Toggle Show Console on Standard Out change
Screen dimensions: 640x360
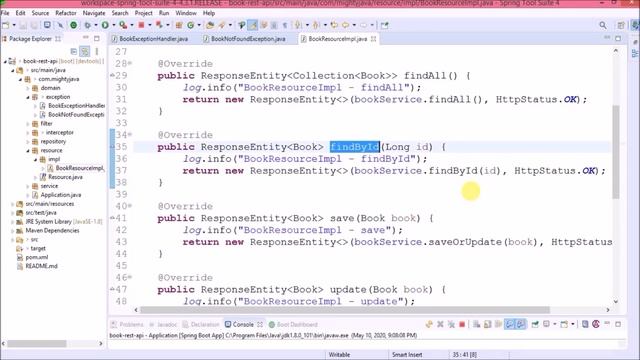click(509, 324)
